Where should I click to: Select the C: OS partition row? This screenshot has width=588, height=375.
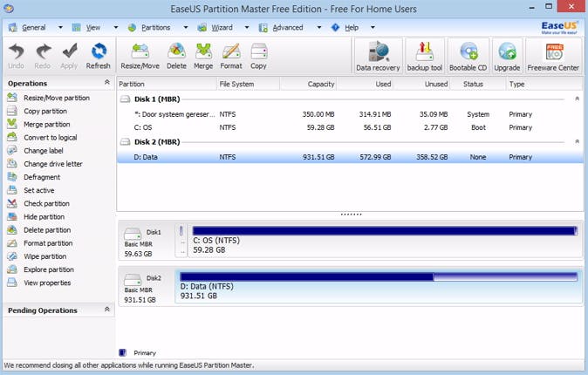pyautogui.click(x=350, y=127)
